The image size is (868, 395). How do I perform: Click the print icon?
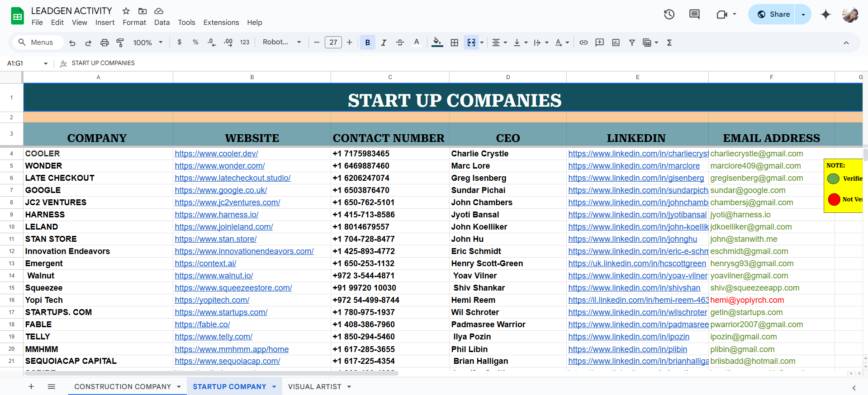point(104,42)
